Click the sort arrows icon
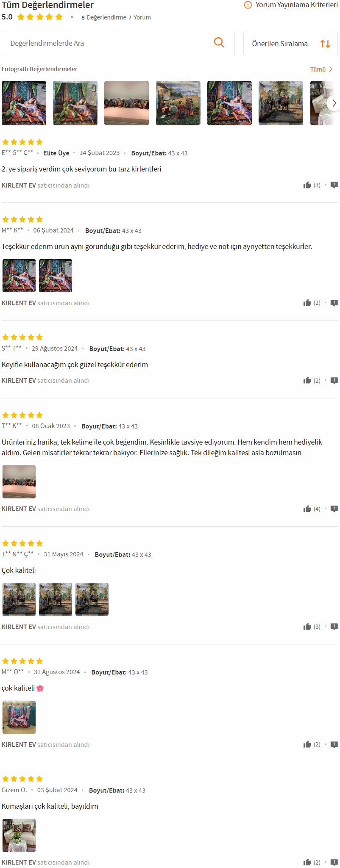The image size is (340, 868). pos(325,44)
